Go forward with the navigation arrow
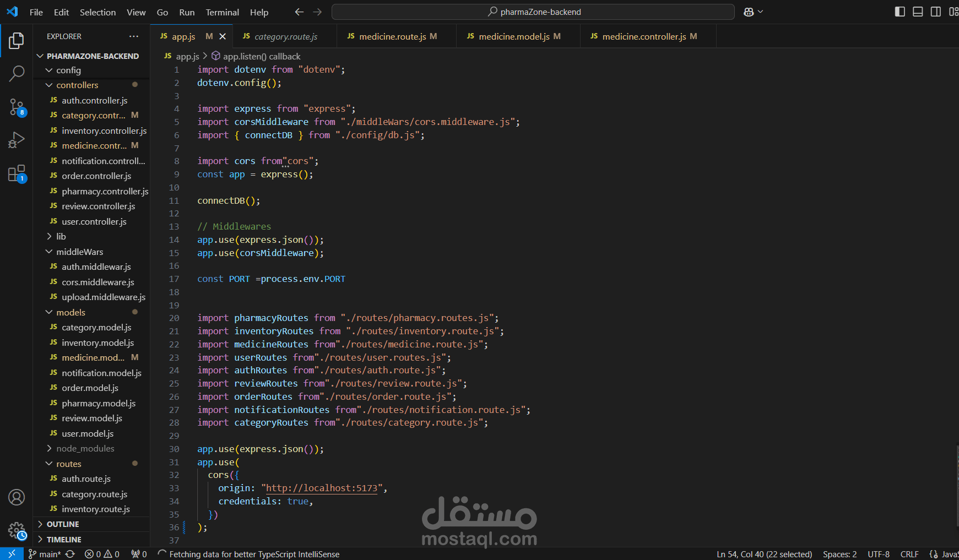 [x=317, y=12]
